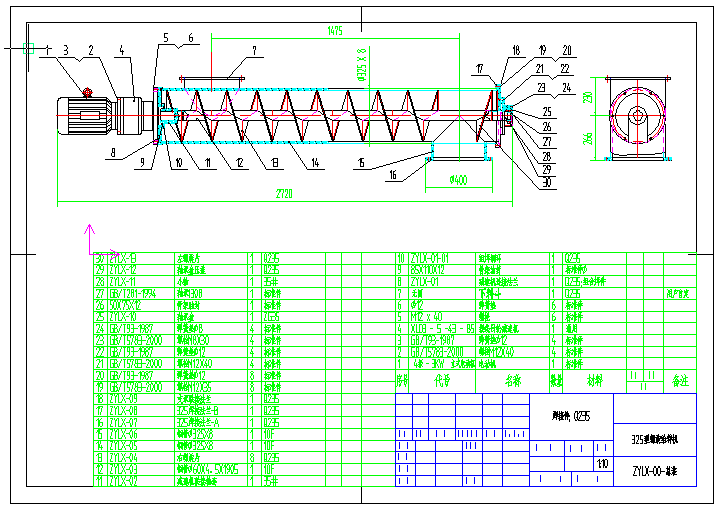Select M12 x 40 cell in row 5
This screenshot has height=509, width=717.
pos(427,317)
